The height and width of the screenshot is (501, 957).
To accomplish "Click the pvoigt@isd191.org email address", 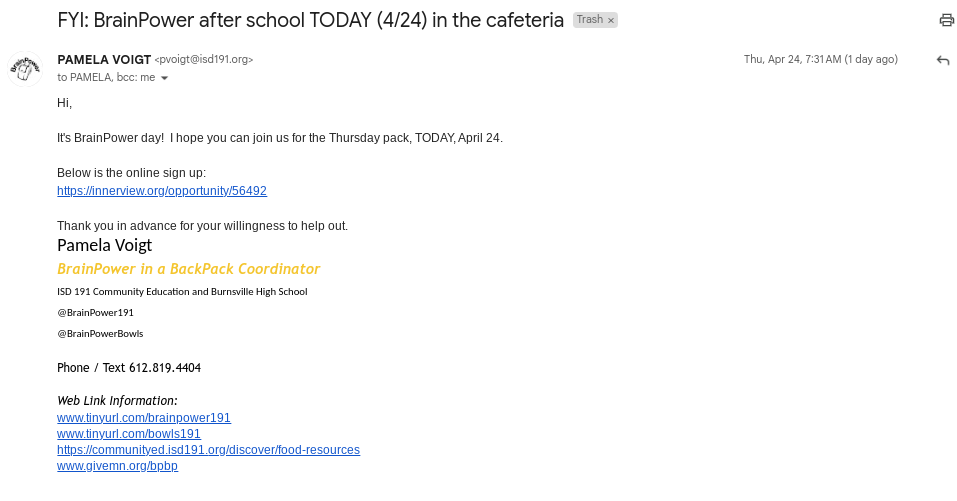I will click(204, 60).
